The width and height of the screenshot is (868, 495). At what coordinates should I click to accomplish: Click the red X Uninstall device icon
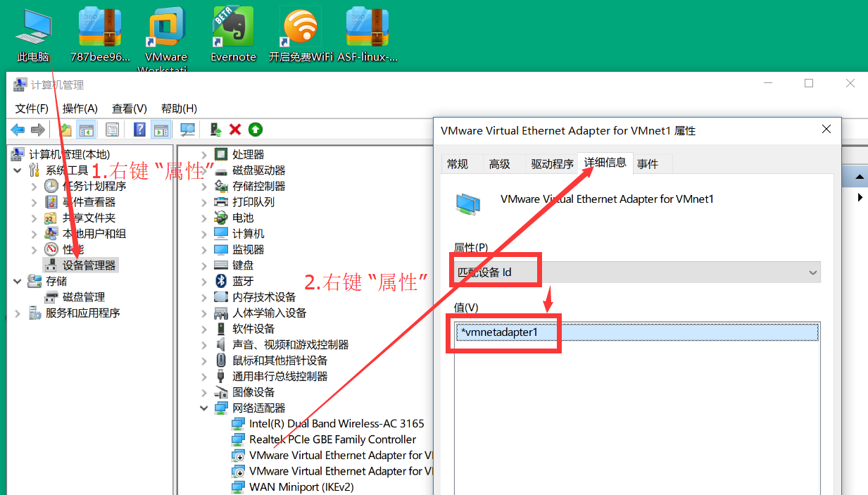[235, 130]
